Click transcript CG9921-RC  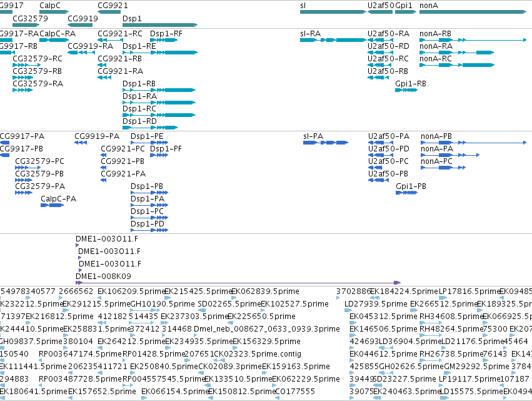click(x=110, y=40)
